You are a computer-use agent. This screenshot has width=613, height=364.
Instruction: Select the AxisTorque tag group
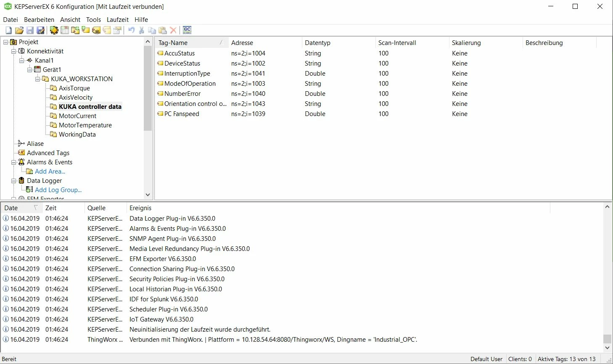point(74,88)
